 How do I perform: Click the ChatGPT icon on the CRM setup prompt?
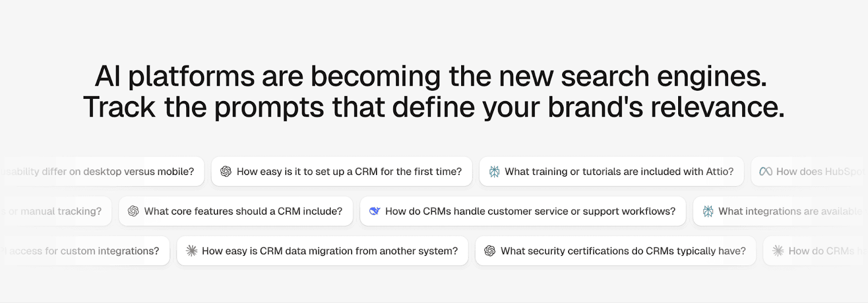tap(226, 172)
